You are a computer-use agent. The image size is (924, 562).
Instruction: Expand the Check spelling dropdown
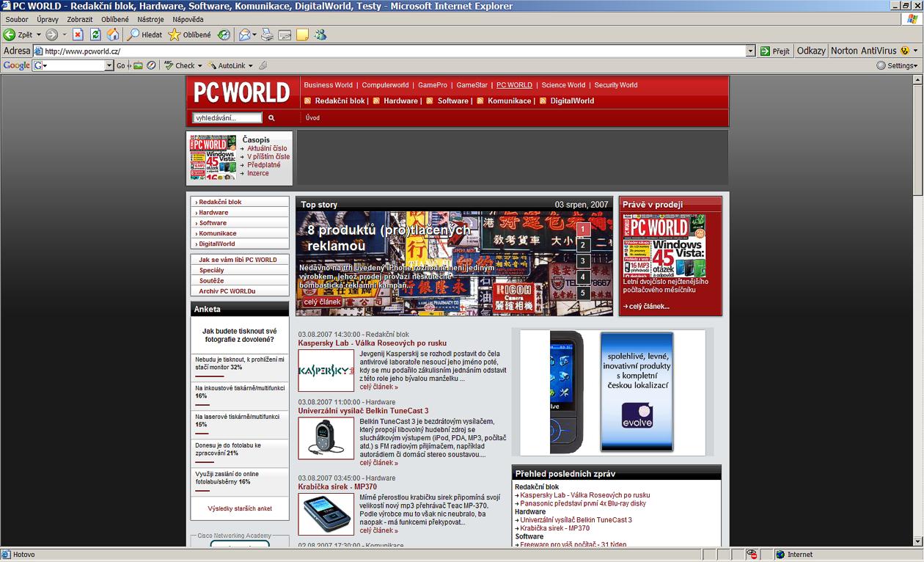click(x=200, y=65)
